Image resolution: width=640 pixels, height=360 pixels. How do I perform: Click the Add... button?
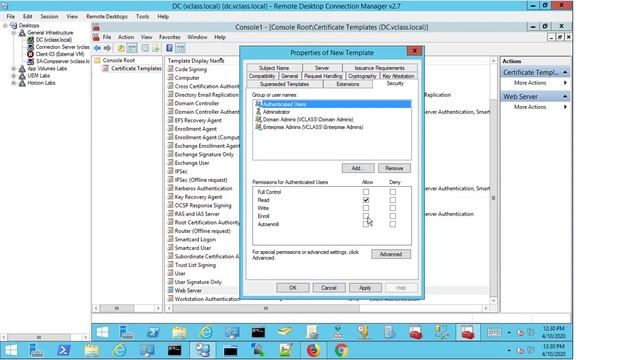[x=358, y=168]
